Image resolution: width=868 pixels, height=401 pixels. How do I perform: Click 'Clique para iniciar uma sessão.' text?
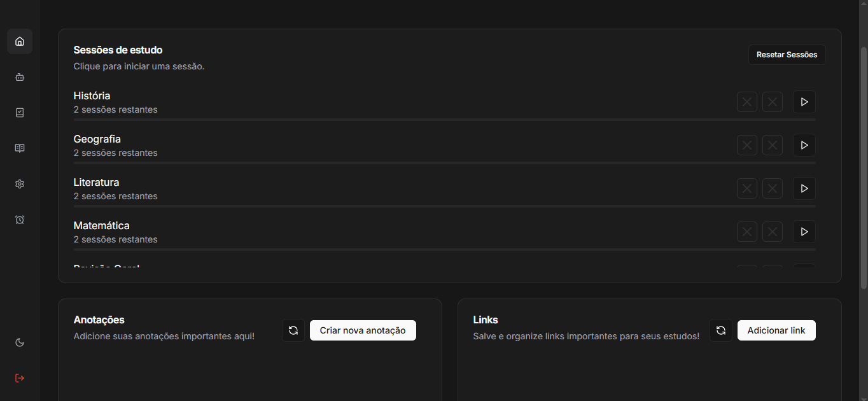139,66
